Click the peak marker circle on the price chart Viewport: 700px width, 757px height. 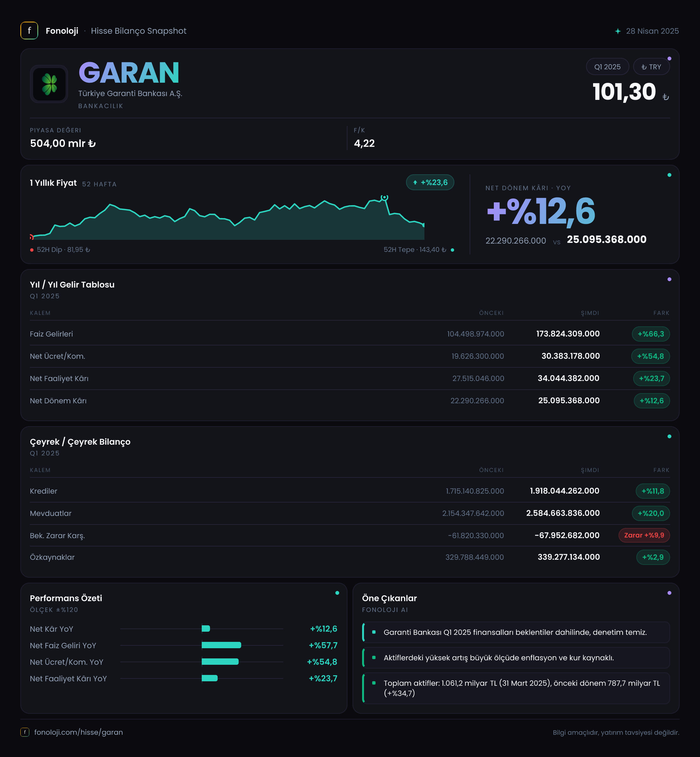(x=384, y=197)
